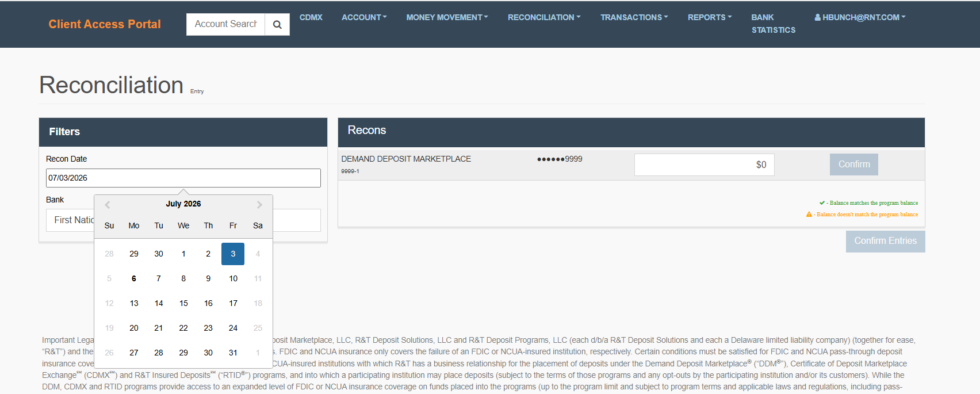
Task: Confirm the Demand Deposit Marketplace recon
Action: click(853, 165)
